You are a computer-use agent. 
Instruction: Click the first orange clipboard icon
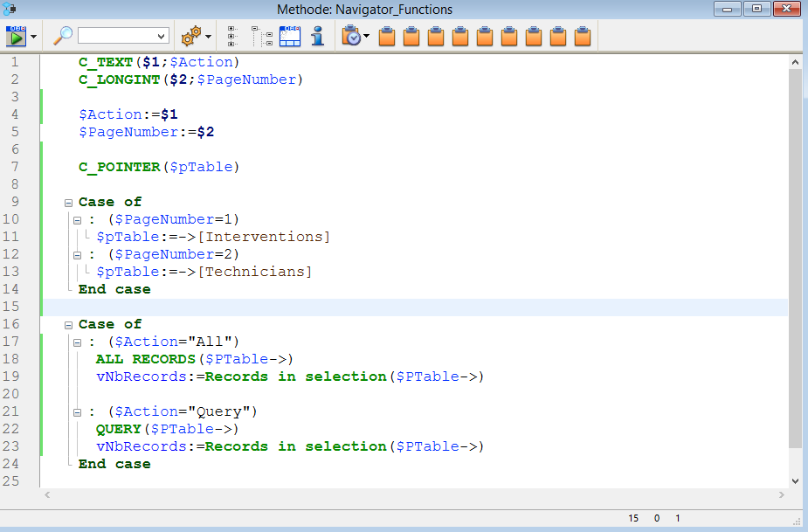tap(387, 37)
